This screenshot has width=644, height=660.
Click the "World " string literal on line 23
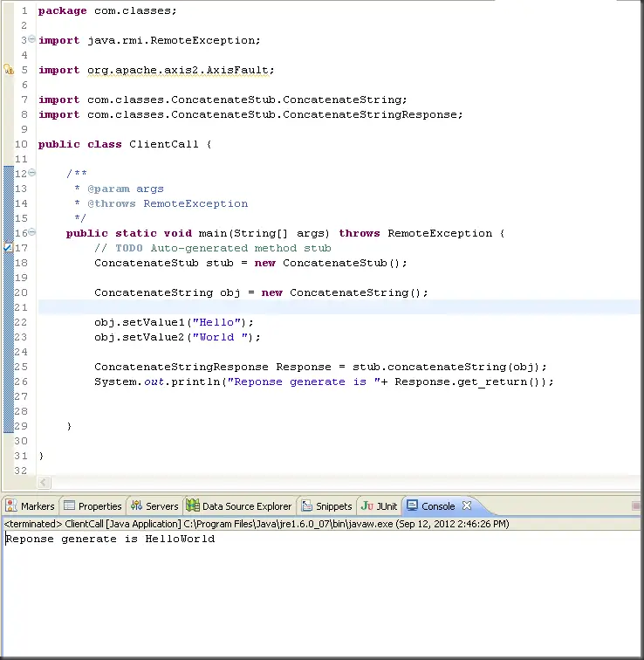click(221, 337)
